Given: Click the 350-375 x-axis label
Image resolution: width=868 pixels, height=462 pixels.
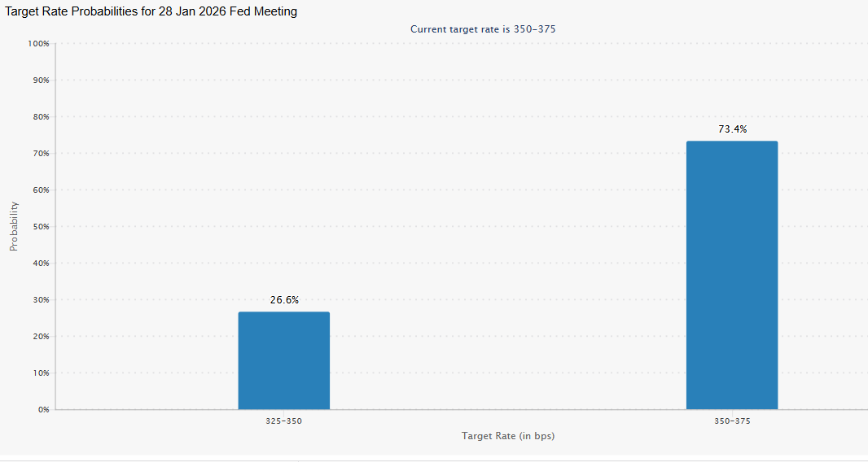Looking at the screenshot, I should coord(732,422).
